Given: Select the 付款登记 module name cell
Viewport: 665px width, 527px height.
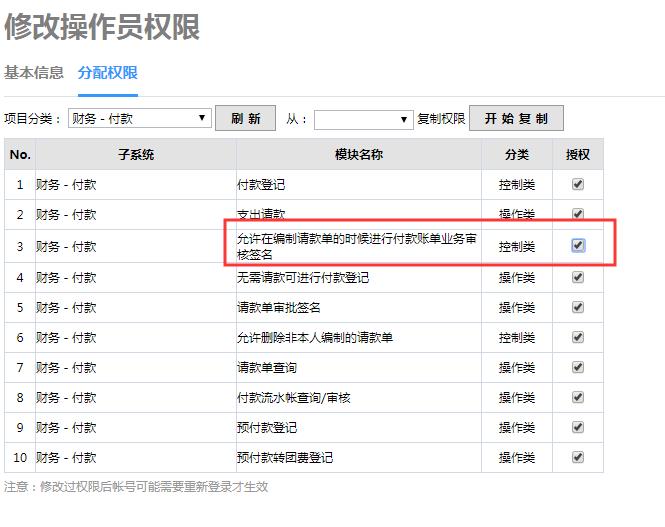Looking at the screenshot, I should 359,185.
